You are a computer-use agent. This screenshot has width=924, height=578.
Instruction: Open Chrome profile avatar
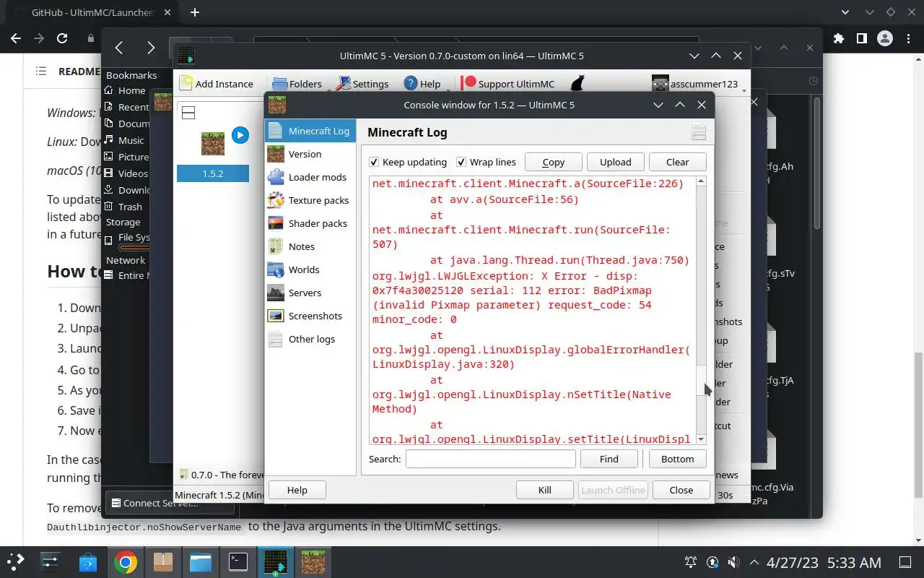(x=884, y=38)
